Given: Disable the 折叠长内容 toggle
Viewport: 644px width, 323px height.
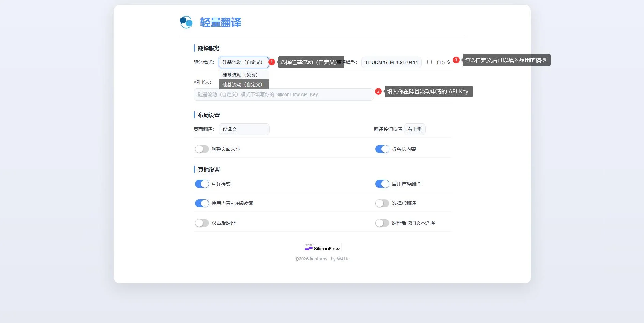Looking at the screenshot, I should coord(382,149).
